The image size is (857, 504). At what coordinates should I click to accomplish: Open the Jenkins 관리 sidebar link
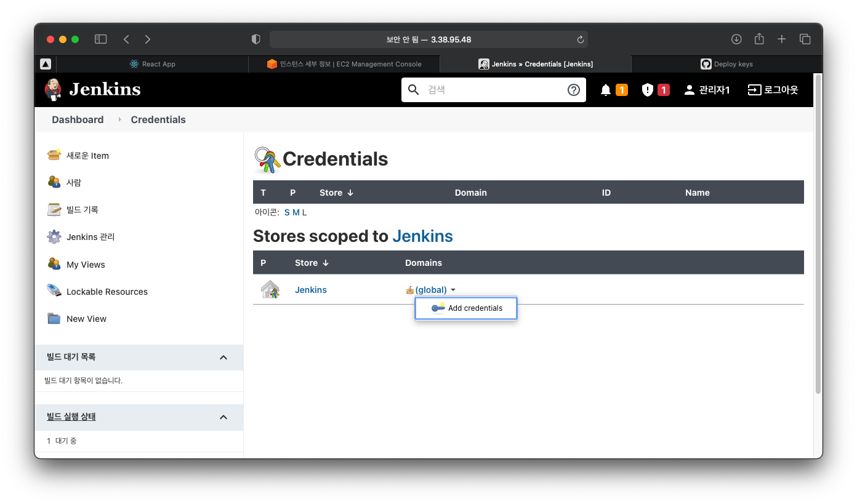tap(91, 237)
